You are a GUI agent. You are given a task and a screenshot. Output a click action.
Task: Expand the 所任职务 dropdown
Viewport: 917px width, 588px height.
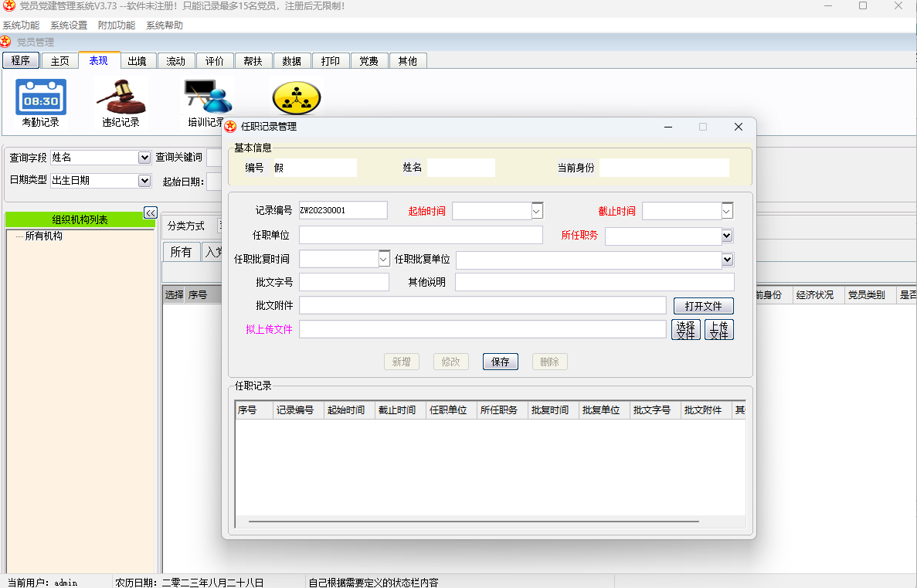tap(727, 236)
